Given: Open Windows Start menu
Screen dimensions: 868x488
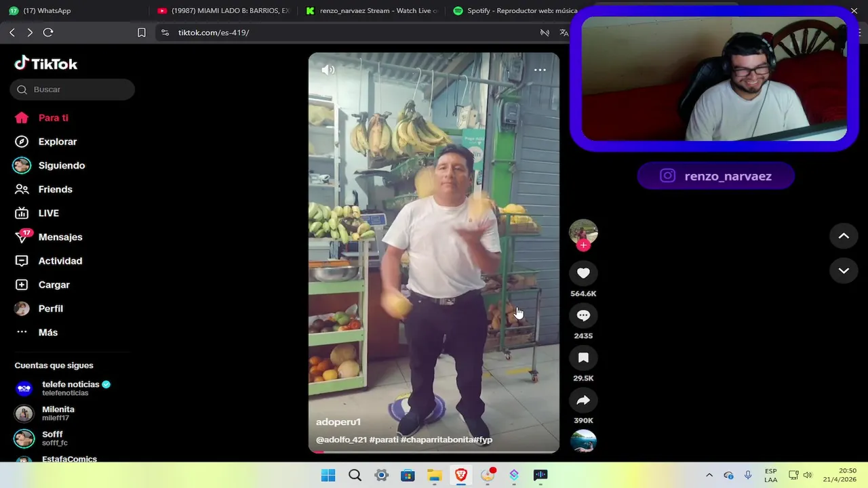Looking at the screenshot, I should tap(328, 475).
